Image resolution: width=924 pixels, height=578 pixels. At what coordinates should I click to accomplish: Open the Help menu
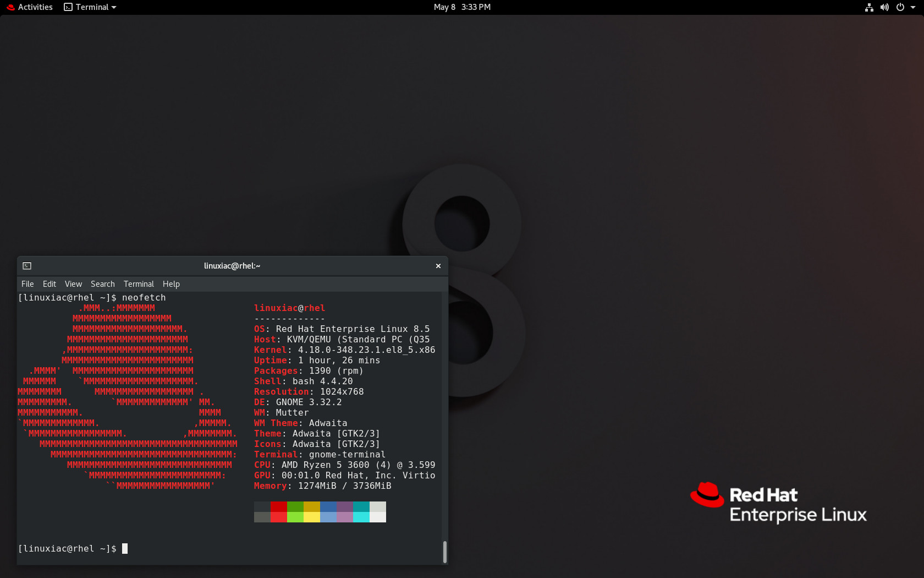(171, 284)
